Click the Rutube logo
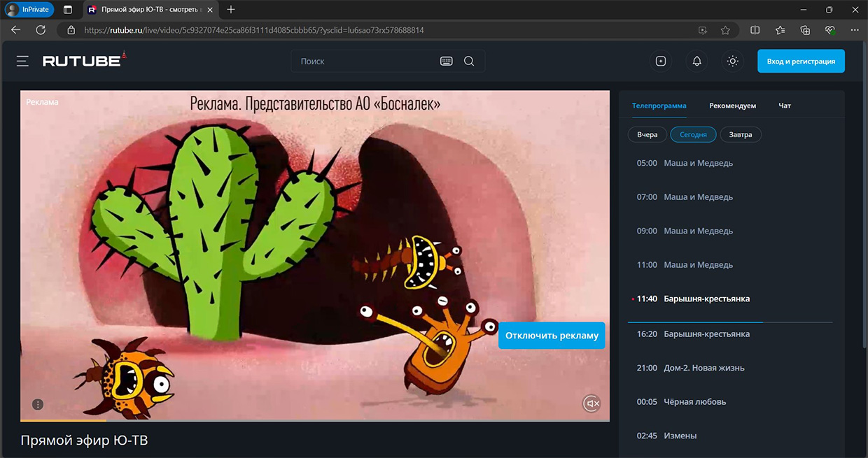This screenshot has height=458, width=868. click(83, 61)
